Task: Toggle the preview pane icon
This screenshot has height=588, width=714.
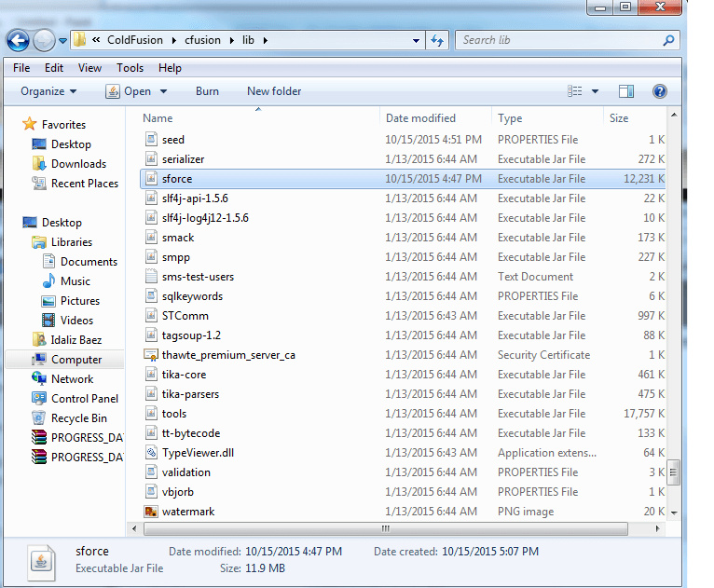Action: [x=626, y=91]
